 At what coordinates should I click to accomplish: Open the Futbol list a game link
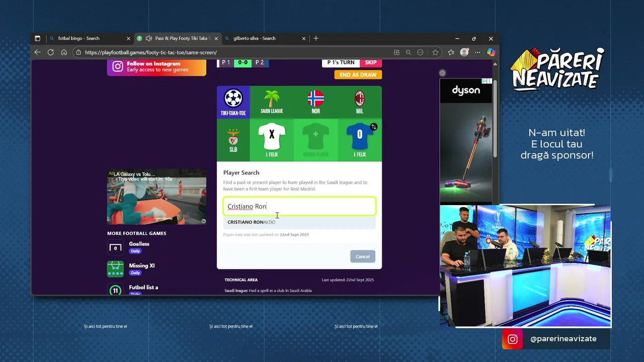click(x=143, y=288)
